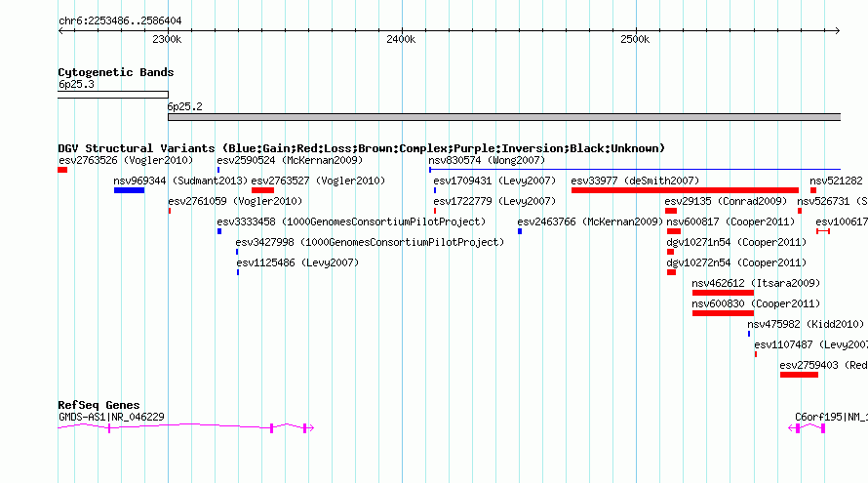Select red bar under nsv462612
Viewport: 868px width, 483px height.
click(x=723, y=293)
